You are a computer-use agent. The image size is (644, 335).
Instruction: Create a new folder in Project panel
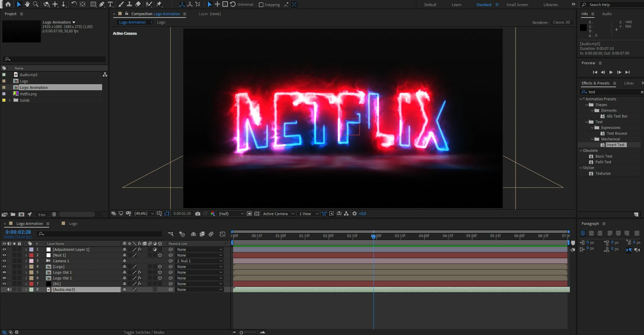point(13,214)
